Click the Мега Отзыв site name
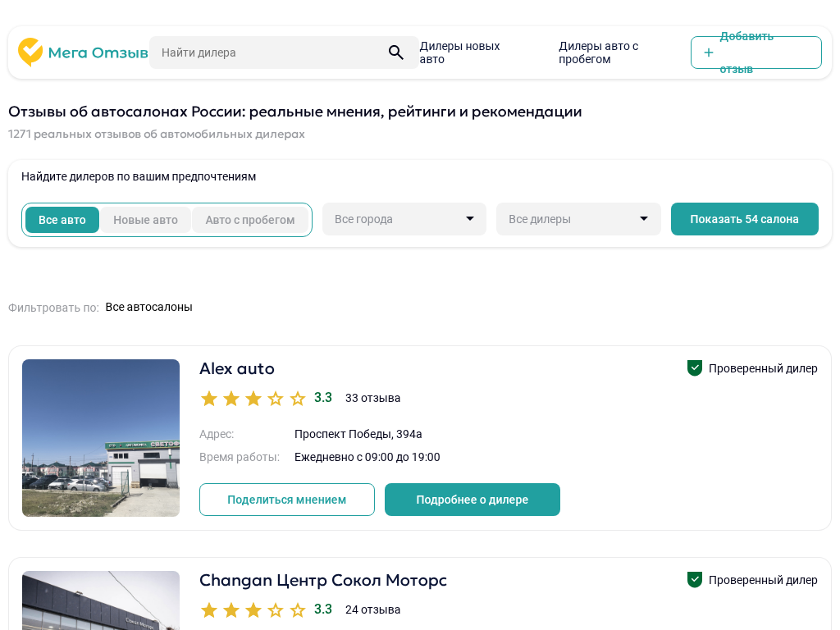Viewport: 840px width, 630px height. (98, 52)
